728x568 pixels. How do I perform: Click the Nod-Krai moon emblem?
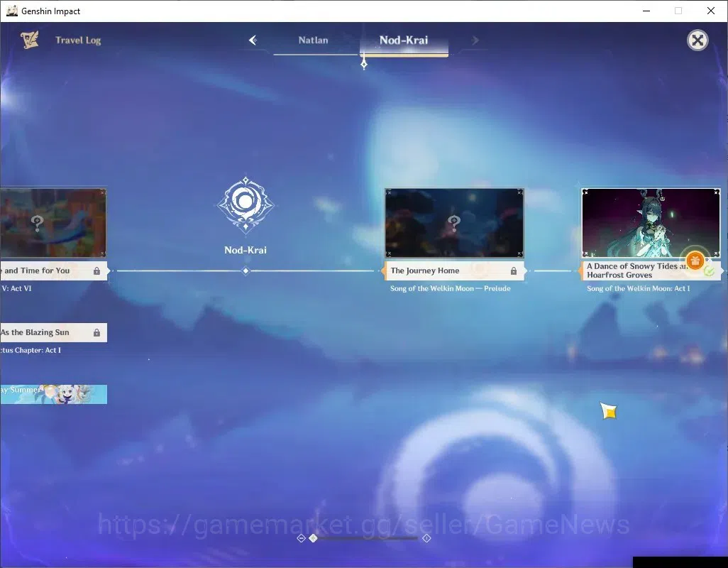(x=246, y=204)
